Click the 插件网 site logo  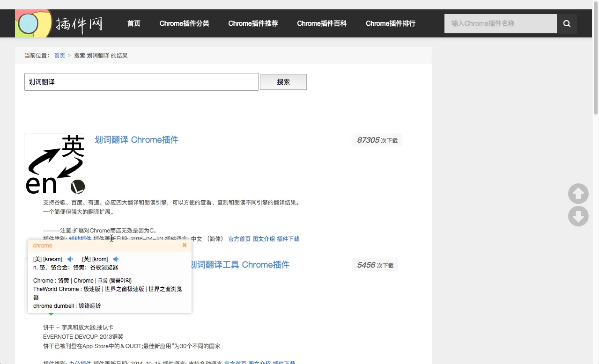pos(59,23)
